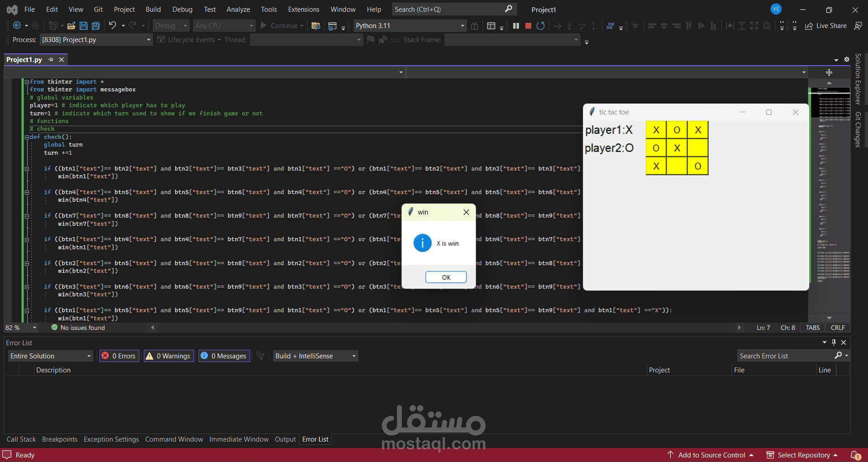Viewport: 868px width, 462px height.
Task: Toggle the 0 Errors filter
Action: click(119, 356)
